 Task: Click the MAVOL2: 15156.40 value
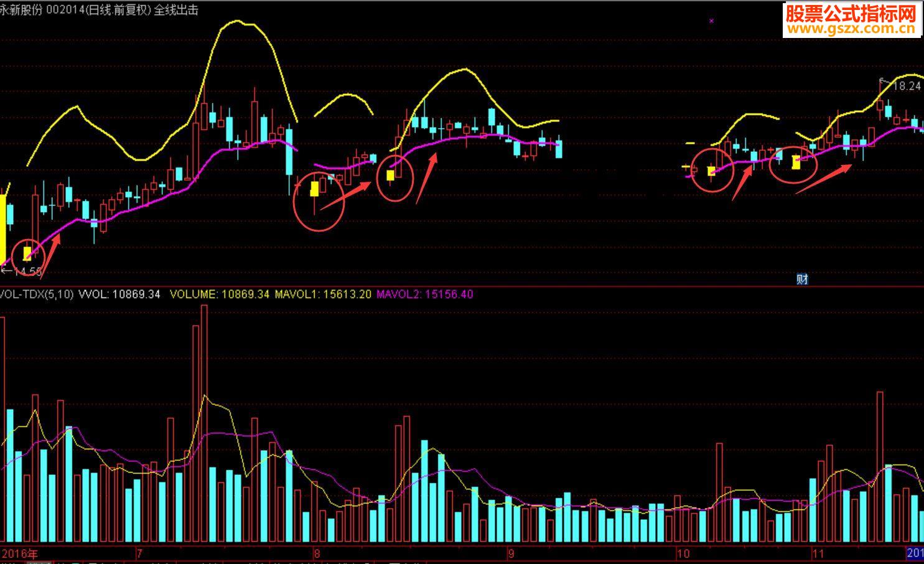coord(425,294)
